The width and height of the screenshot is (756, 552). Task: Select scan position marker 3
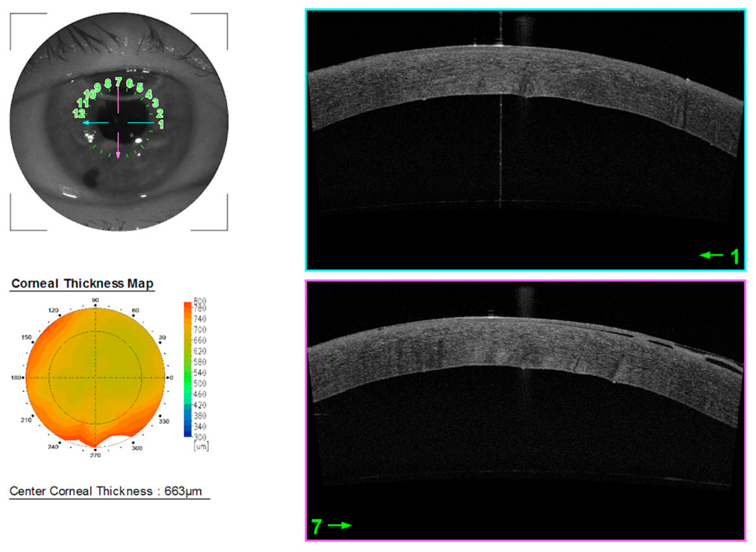[x=155, y=103]
